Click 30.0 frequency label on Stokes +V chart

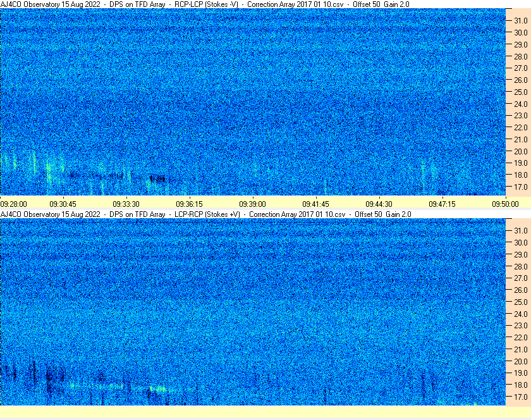coord(521,243)
